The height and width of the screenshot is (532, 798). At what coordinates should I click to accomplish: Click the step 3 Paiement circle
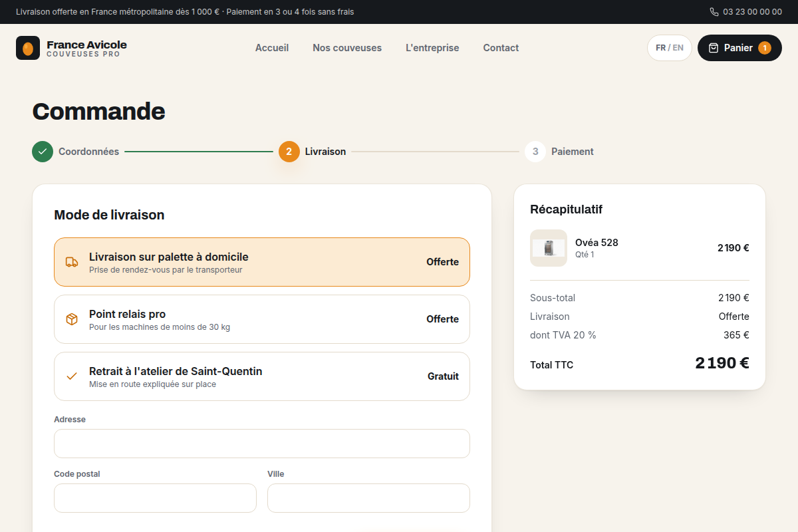[535, 152]
